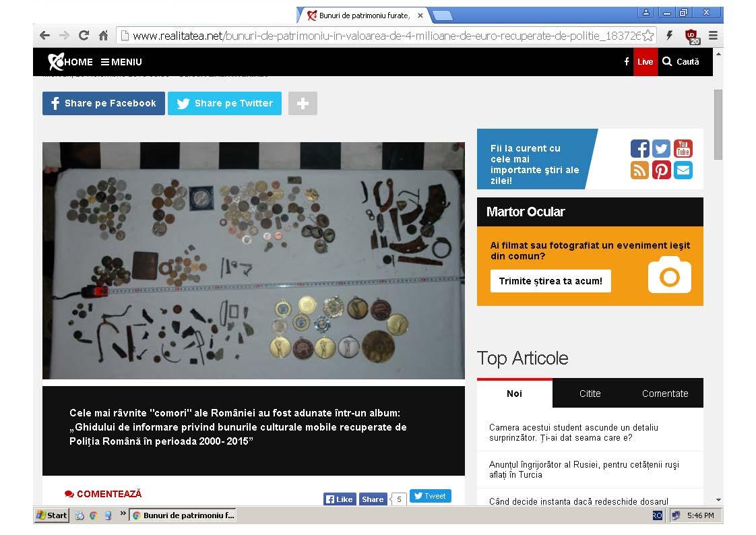Expand more share options plus button
Image resolution: width=756 pixels, height=535 pixels.
coord(303,103)
